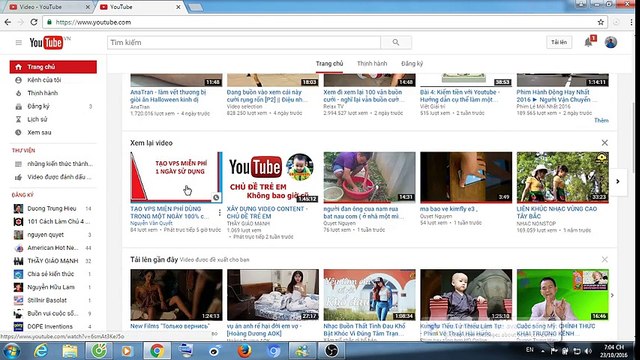Open the New Films video thumbnail

tap(176, 295)
